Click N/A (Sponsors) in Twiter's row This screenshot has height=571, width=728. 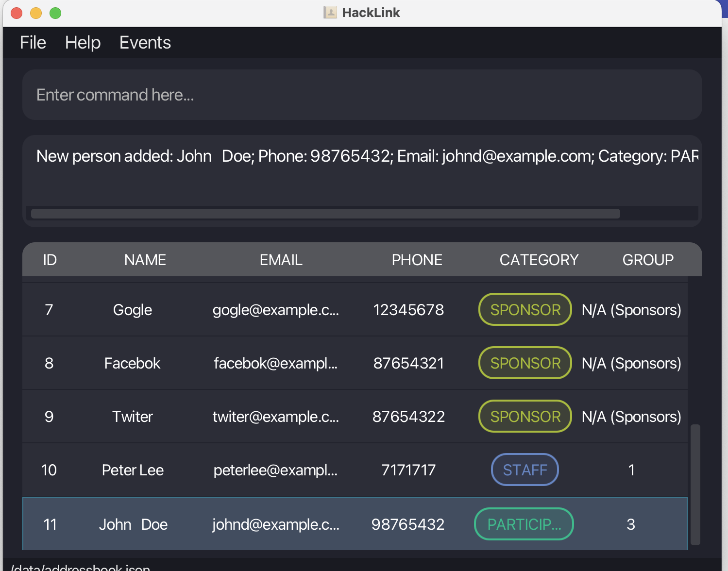[x=631, y=417]
